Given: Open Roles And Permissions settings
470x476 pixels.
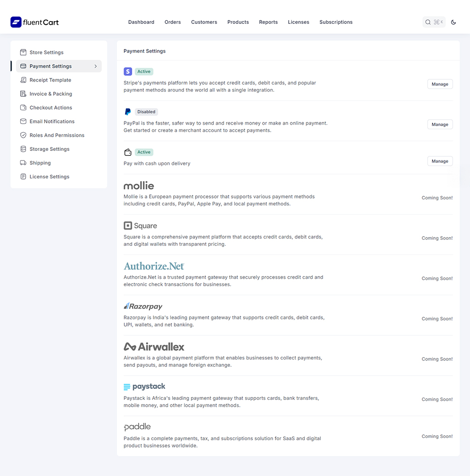Looking at the screenshot, I should coord(59,135).
